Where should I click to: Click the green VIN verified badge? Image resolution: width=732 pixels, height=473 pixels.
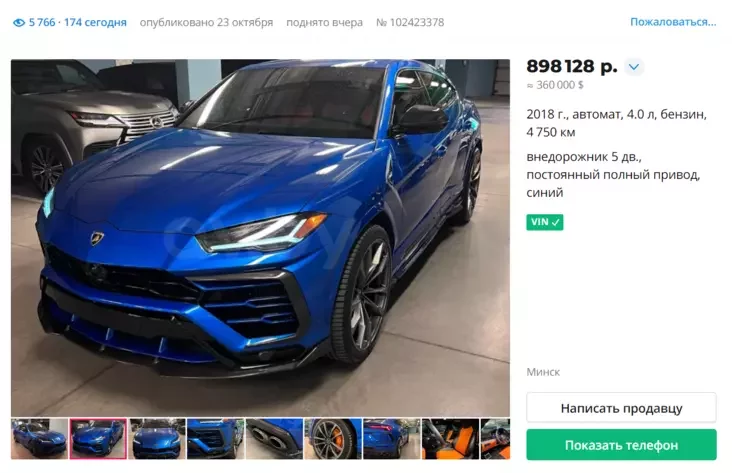[544, 222]
